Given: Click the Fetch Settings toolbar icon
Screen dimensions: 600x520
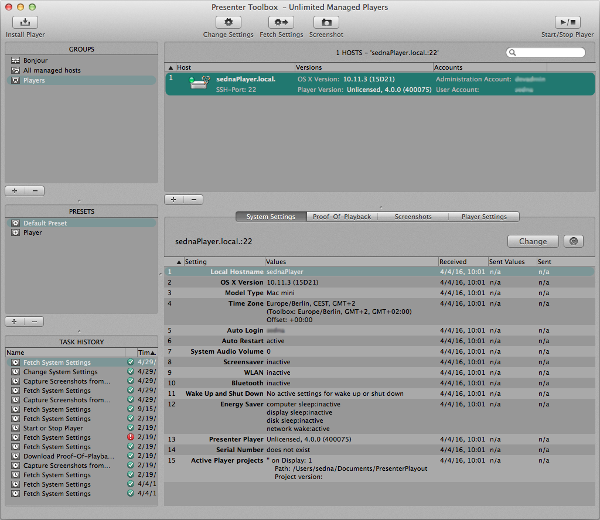Looking at the screenshot, I should point(281,22).
